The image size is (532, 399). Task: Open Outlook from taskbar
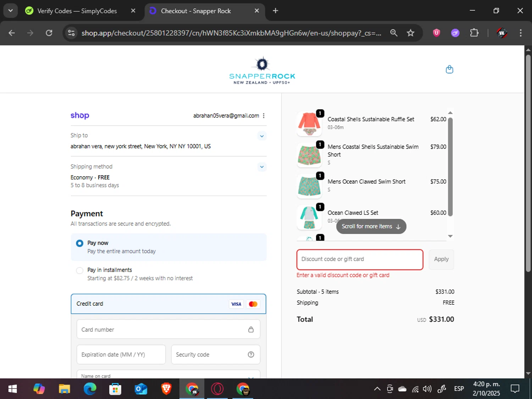point(141,389)
